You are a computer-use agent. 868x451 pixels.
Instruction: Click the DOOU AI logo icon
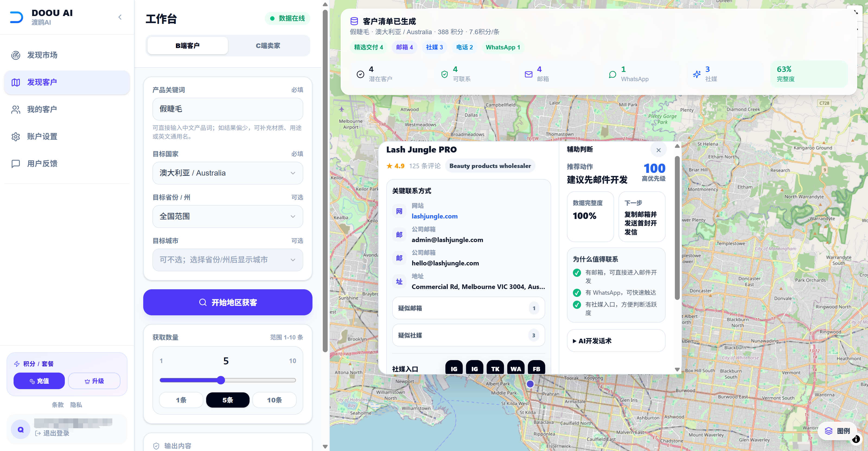pyautogui.click(x=17, y=17)
